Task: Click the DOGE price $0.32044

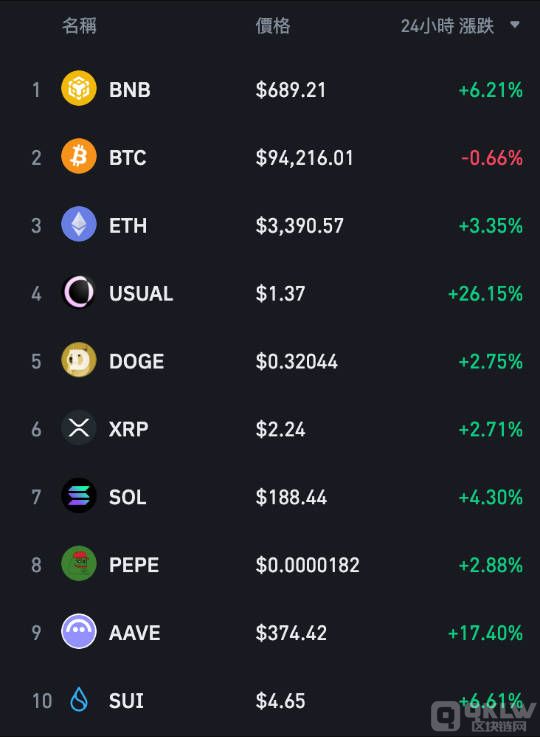Action: [x=297, y=362]
